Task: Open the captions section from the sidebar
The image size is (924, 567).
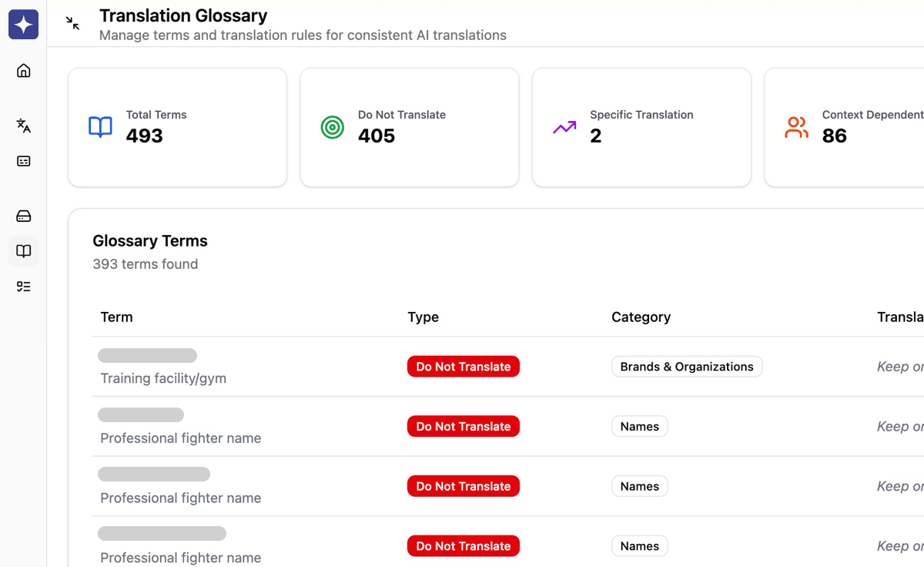Action: (x=23, y=161)
